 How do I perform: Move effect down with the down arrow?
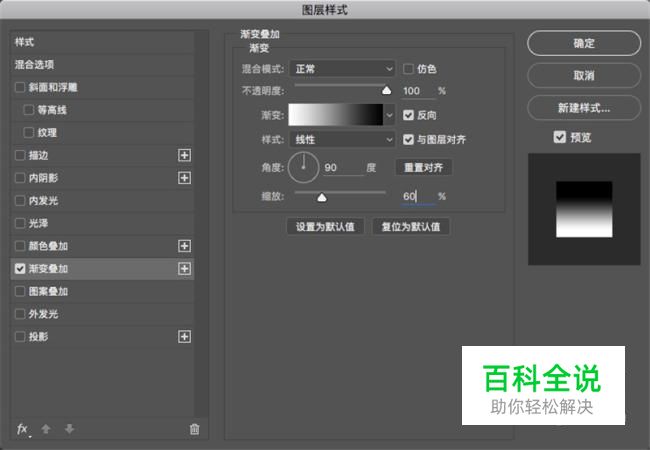coord(70,429)
